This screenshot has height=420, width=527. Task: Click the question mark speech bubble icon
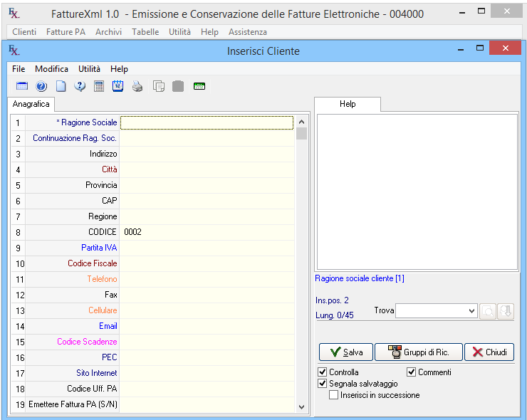(80, 86)
